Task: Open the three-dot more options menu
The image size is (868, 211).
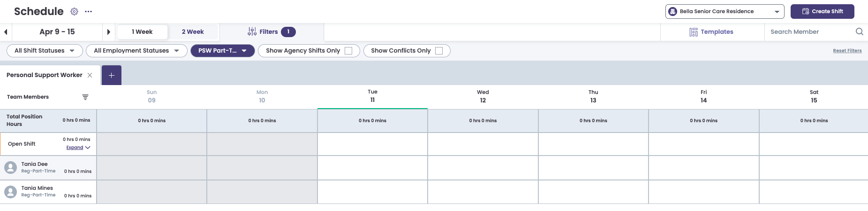Action: tap(88, 12)
